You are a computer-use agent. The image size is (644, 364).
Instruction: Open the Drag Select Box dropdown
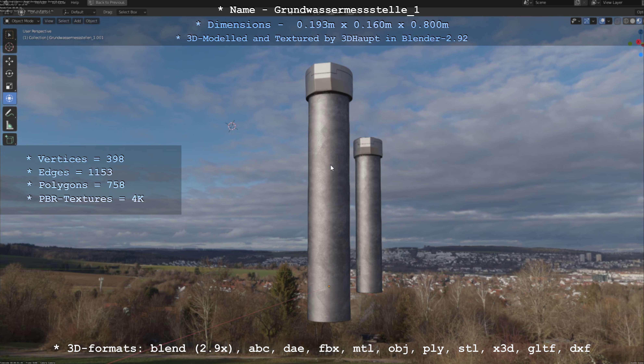pyautogui.click(x=132, y=12)
